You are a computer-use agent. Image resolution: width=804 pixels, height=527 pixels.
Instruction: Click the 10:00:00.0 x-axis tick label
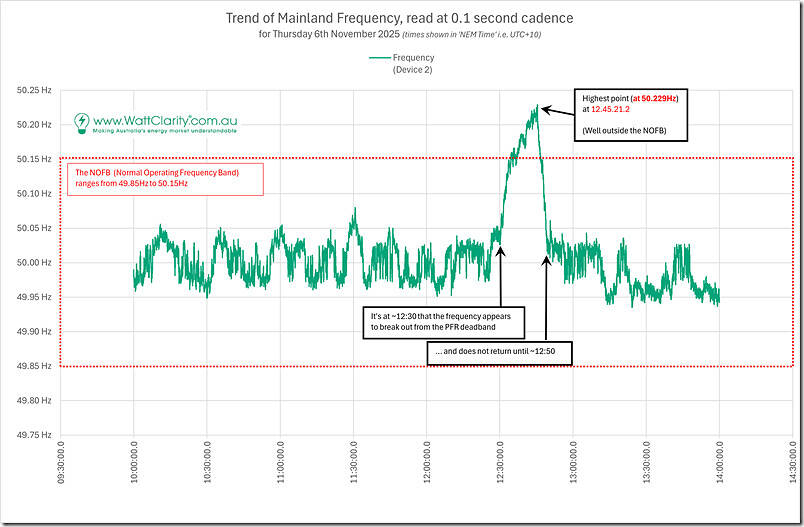pos(133,470)
